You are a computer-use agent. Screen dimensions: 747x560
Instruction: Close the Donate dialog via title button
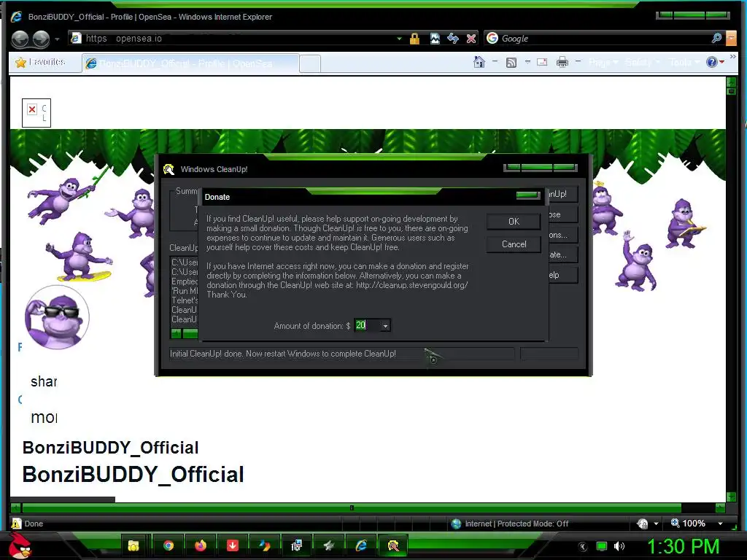click(527, 195)
